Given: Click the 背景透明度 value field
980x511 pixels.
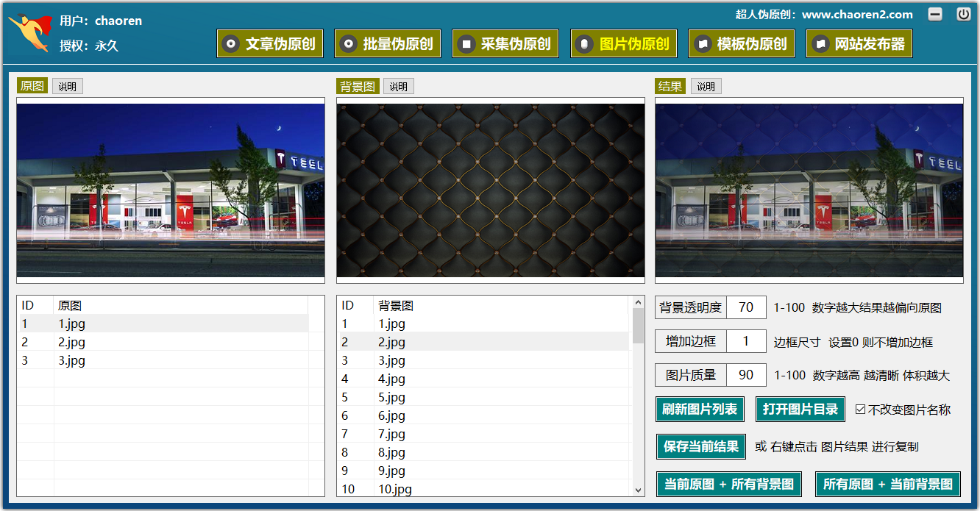Looking at the screenshot, I should 746,307.
